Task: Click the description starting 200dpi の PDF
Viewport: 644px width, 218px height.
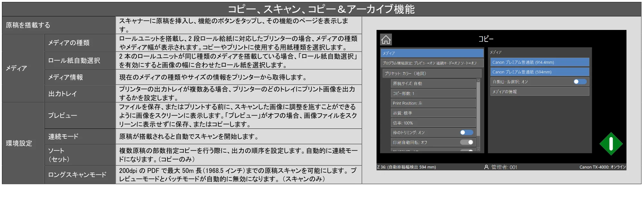Action: coord(239,175)
